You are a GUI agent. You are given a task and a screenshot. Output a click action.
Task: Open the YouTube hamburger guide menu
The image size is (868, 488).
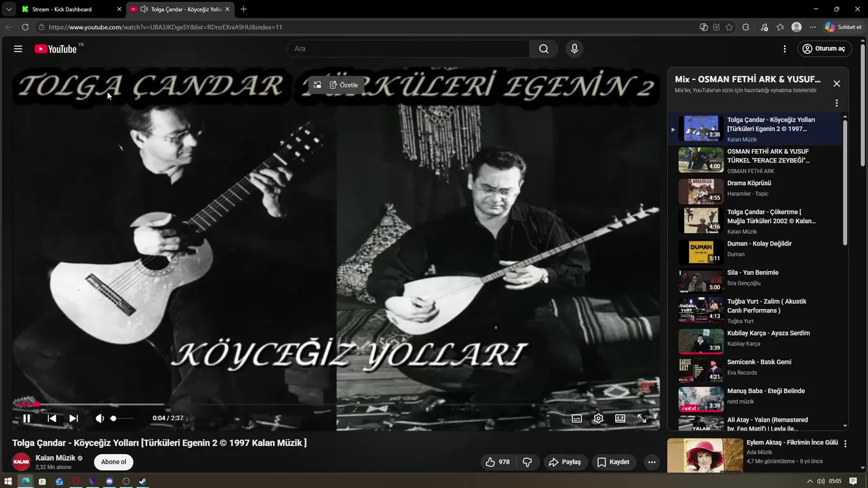click(x=18, y=49)
